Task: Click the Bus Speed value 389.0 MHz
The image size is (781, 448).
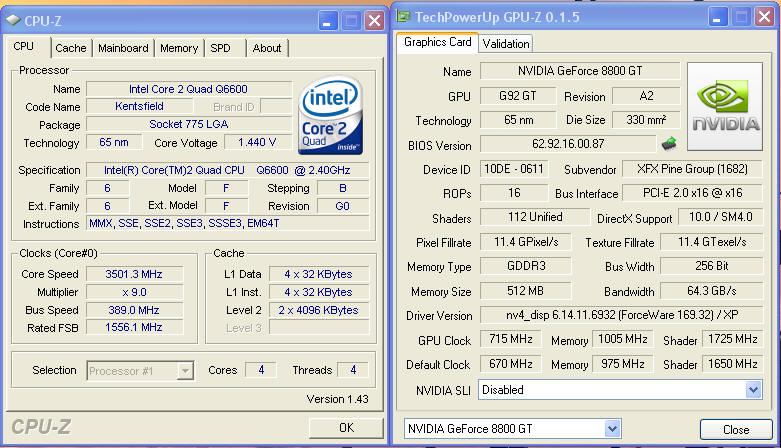Action: click(134, 310)
